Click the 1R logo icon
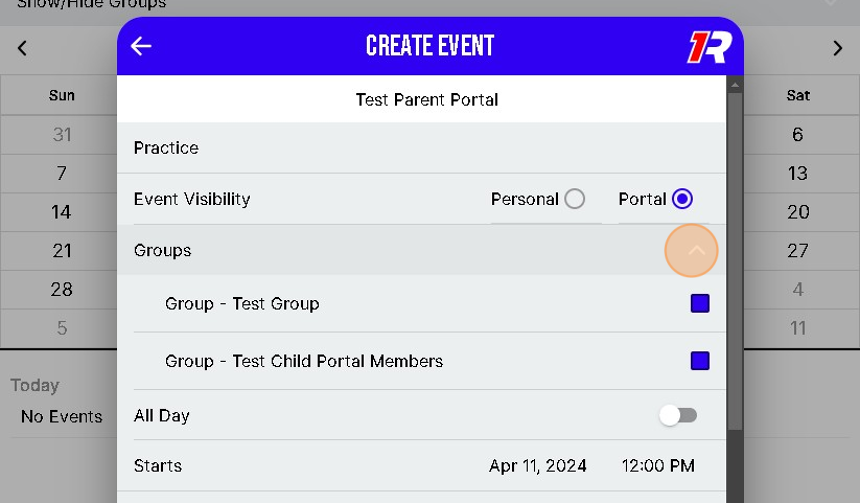The width and height of the screenshot is (860, 503). [710, 47]
